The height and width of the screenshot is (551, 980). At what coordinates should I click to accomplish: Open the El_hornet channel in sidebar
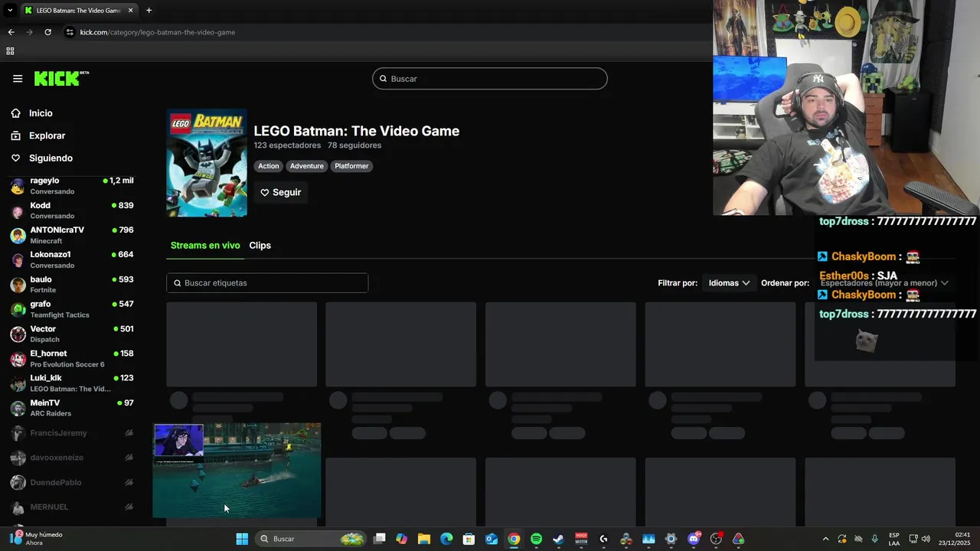click(72, 358)
